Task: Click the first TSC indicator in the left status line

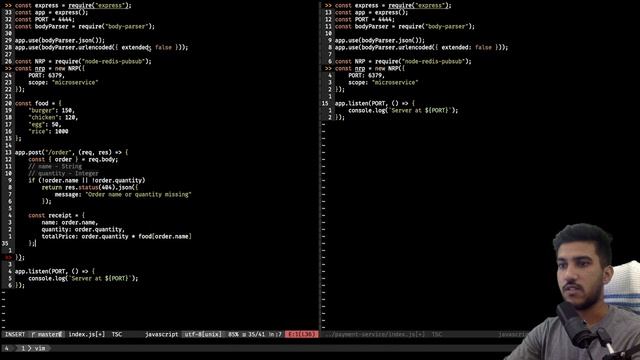Action: [x=117, y=334]
